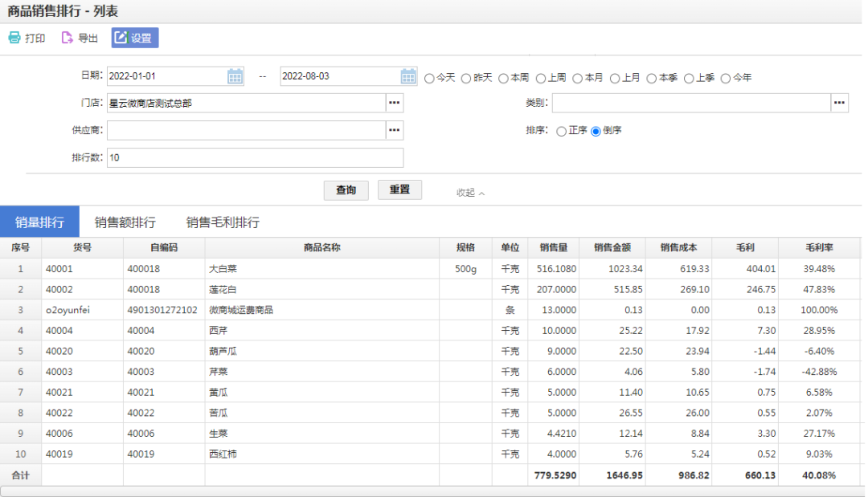
Task: Open the 类别 category selector ellipsis
Action: 841,102
